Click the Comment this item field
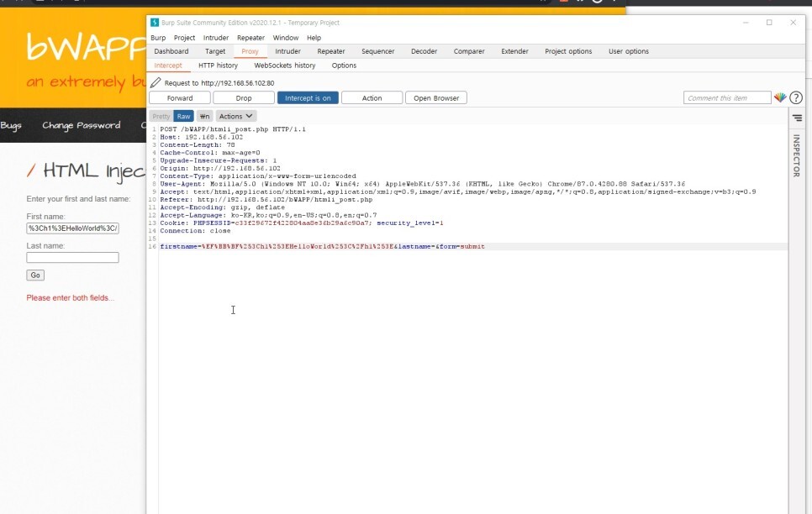The image size is (812, 514). [727, 97]
